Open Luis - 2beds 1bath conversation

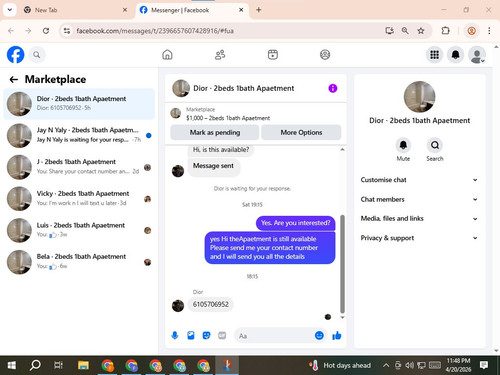click(79, 230)
